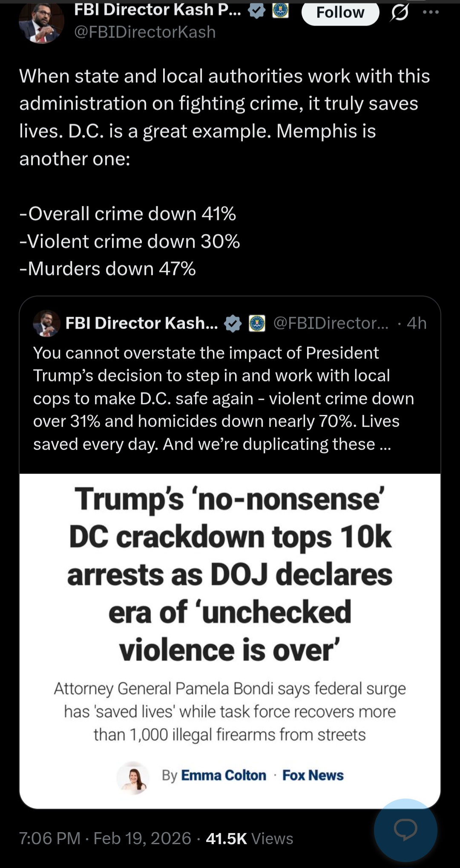Tap the Grok slash-circle icon
Viewport: 460px width, 868px height.
399,13
